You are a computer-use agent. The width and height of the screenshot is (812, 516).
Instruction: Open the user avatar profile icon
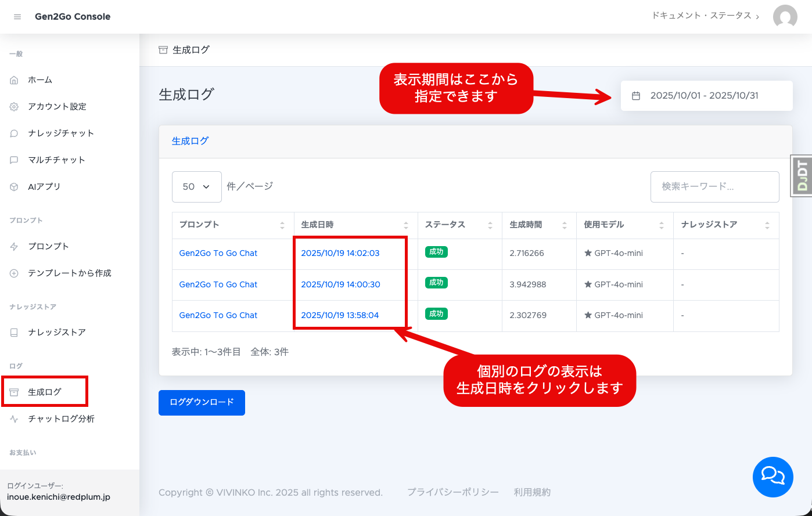(x=785, y=17)
